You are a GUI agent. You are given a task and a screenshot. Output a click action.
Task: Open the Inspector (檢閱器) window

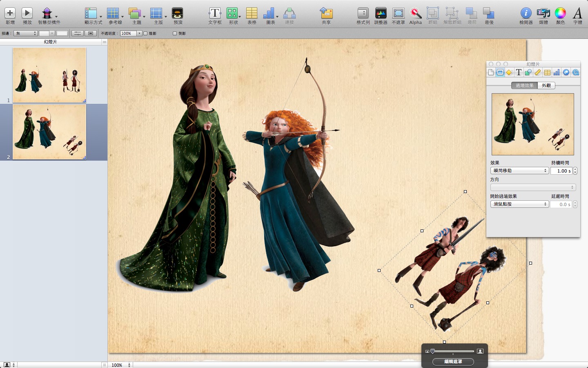point(526,13)
